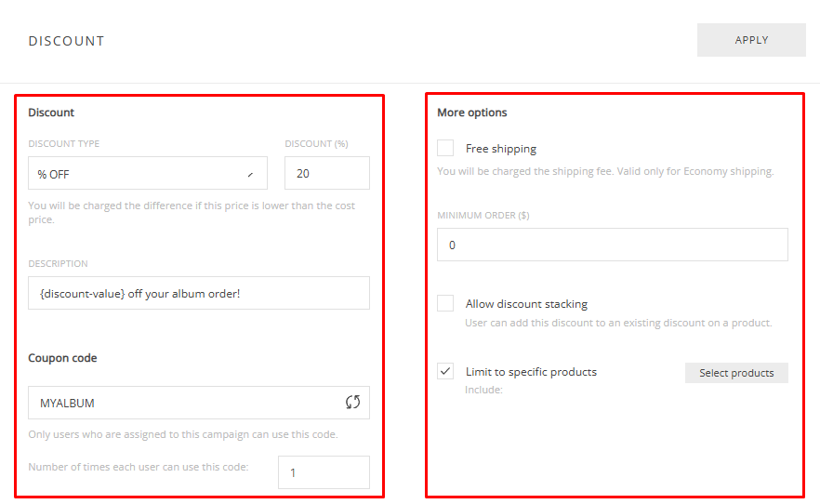Enable the Free shipping checkbox

[445, 148]
